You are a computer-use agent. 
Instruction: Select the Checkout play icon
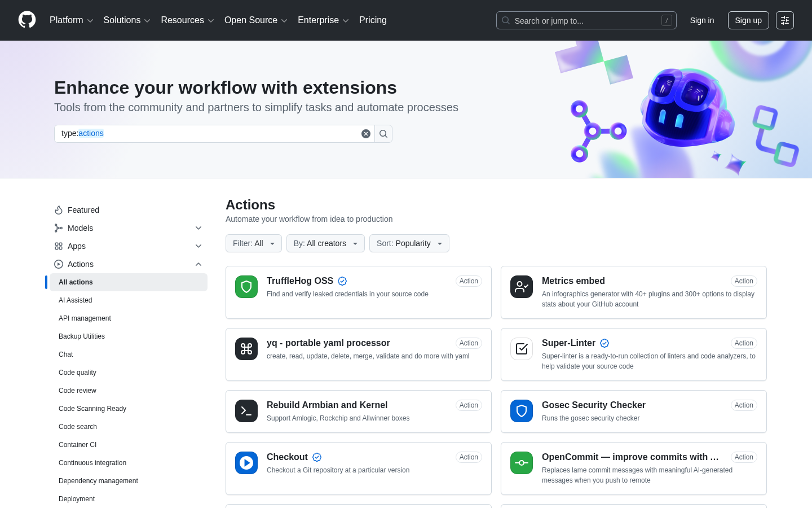pos(246,462)
